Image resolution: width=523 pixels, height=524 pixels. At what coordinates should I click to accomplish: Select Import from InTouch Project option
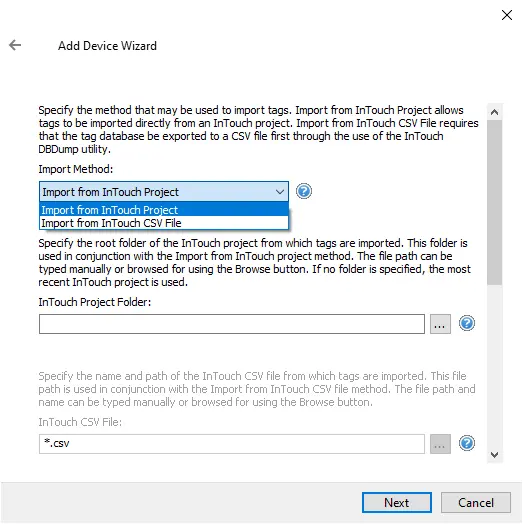point(164,210)
